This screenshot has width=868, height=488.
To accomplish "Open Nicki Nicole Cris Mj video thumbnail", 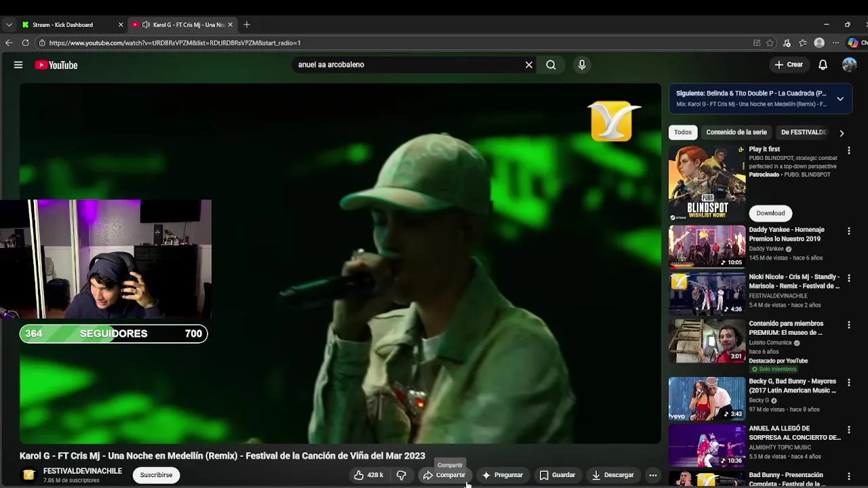I will pos(707,293).
